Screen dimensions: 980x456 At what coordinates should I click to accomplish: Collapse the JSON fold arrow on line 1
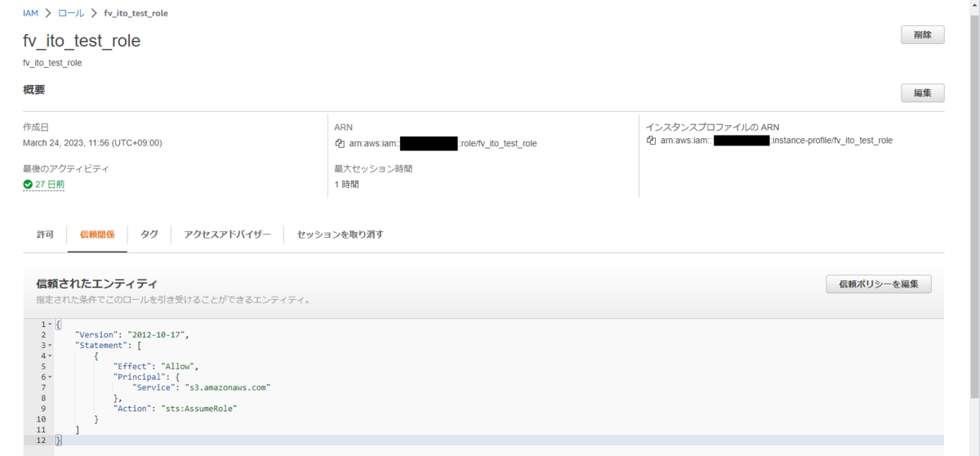click(x=50, y=324)
